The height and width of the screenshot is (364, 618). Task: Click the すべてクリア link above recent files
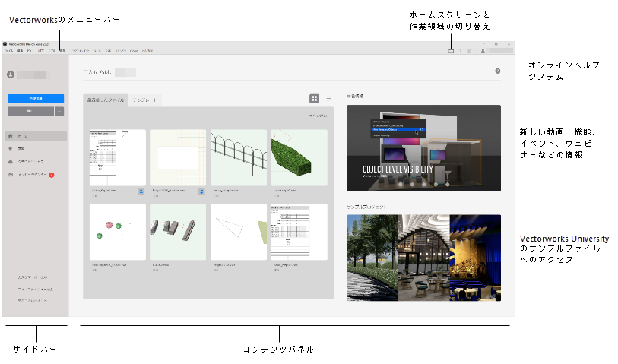(x=319, y=116)
